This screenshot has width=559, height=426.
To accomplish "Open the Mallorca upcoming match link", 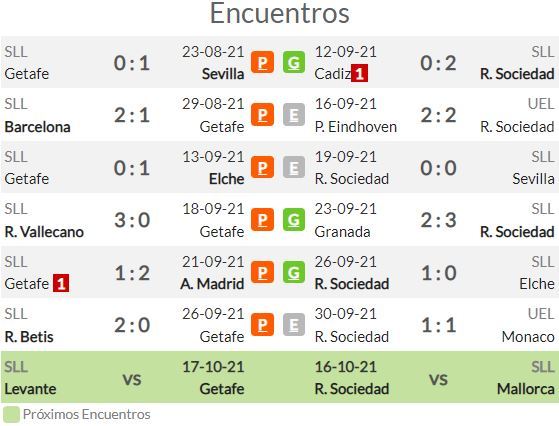I will click(x=525, y=389).
